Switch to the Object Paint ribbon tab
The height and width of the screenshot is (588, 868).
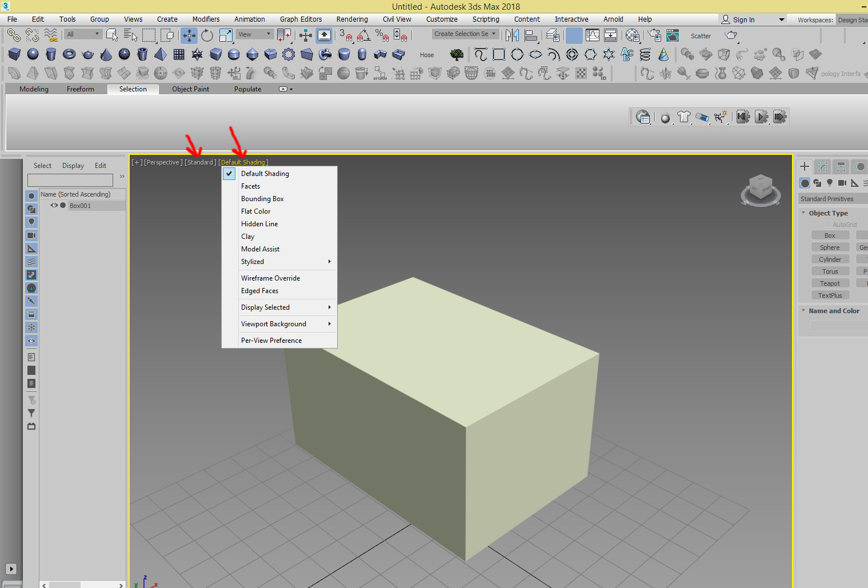coord(190,89)
